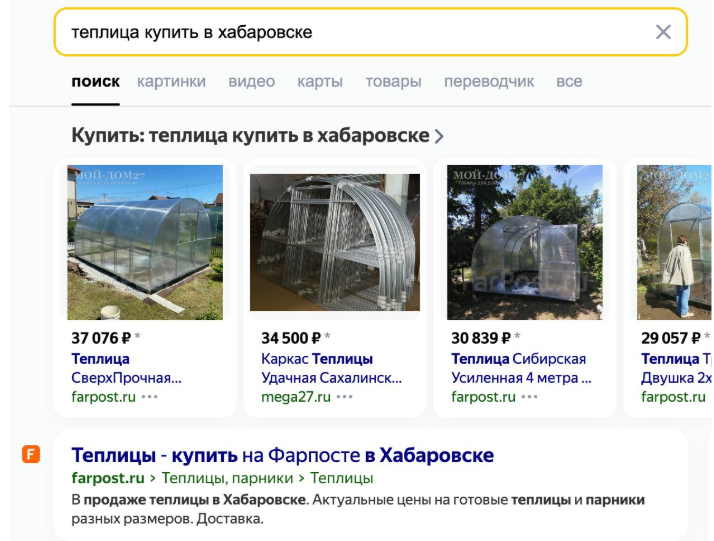Open the Теплица Двушка product link
The width and height of the screenshot is (714, 541).
677,368
